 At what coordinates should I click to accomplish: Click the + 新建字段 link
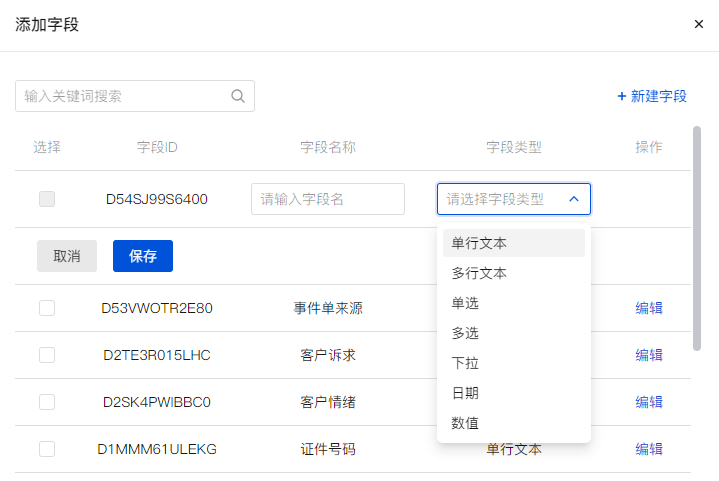coord(652,96)
